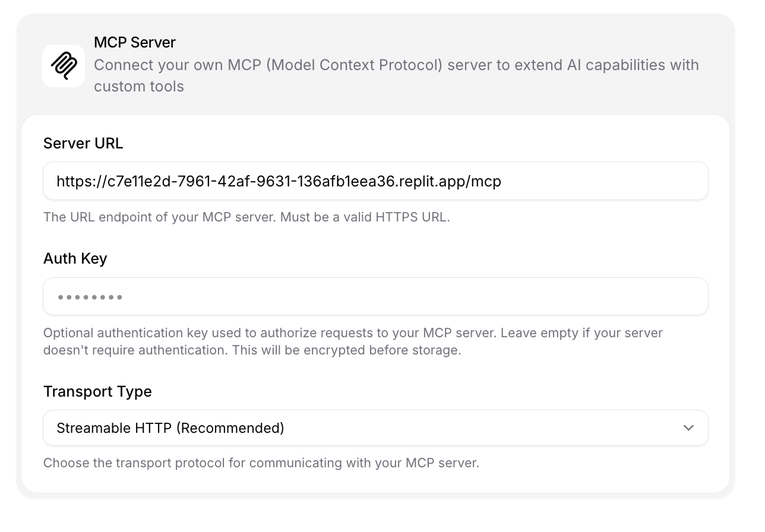Click the "Optional authentication key" helper text

pyautogui.click(x=352, y=333)
